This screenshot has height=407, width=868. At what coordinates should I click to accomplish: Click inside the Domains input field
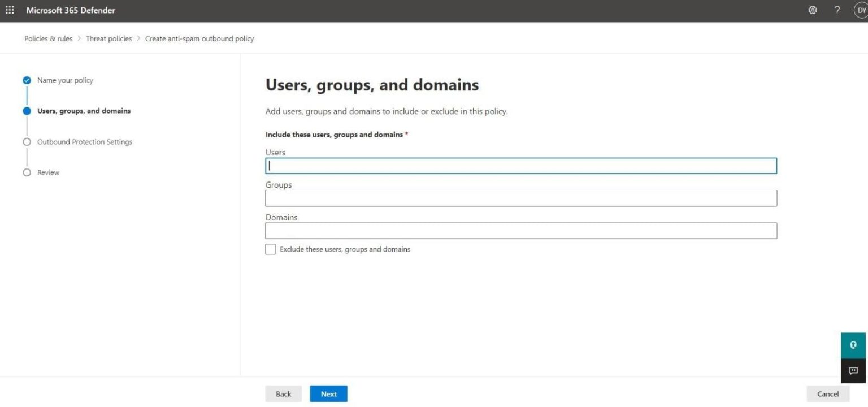tap(521, 230)
